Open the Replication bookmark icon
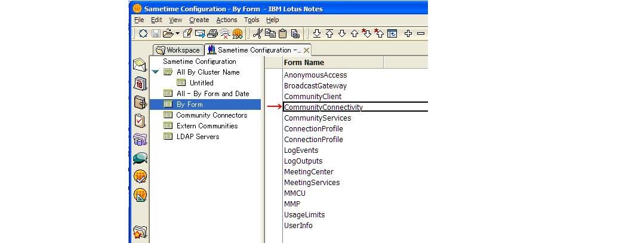 (x=140, y=139)
